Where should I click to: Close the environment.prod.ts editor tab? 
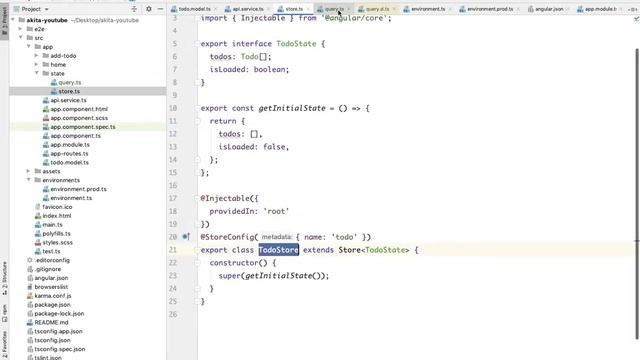(518, 9)
